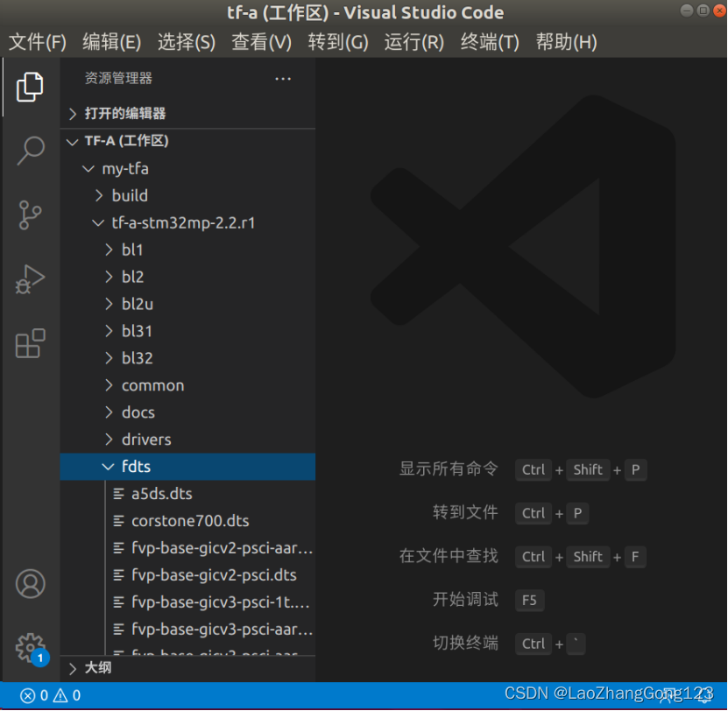Open the Run and Debug icon
Image resolution: width=728 pixels, height=711 pixels.
(30, 278)
